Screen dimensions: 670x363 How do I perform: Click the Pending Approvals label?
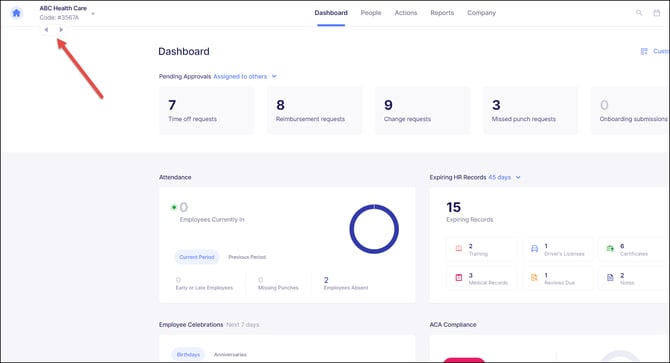[x=185, y=76]
